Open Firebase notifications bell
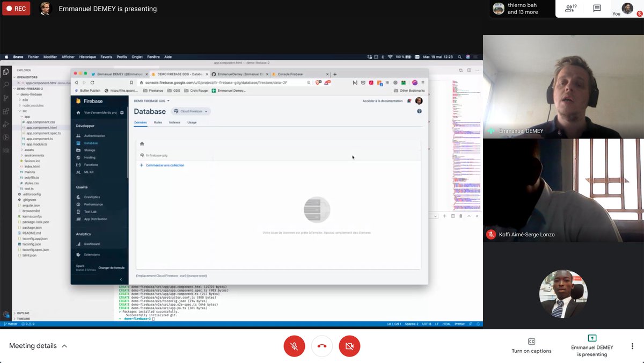This screenshot has height=363, width=644. pos(409,101)
